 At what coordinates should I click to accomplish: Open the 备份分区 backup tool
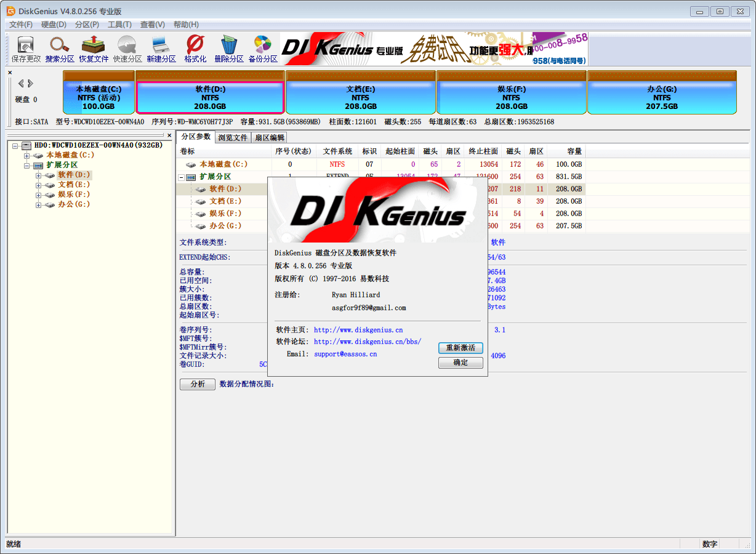263,49
